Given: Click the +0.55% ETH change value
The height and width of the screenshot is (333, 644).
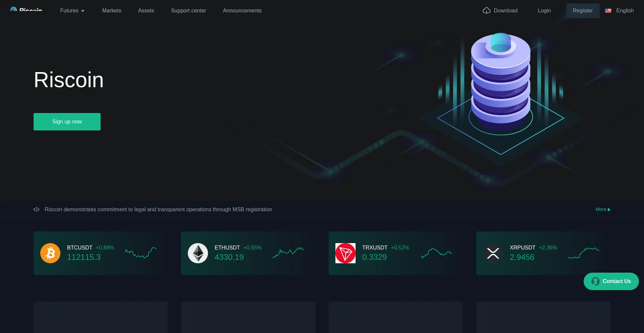Looking at the screenshot, I should click(x=252, y=248).
